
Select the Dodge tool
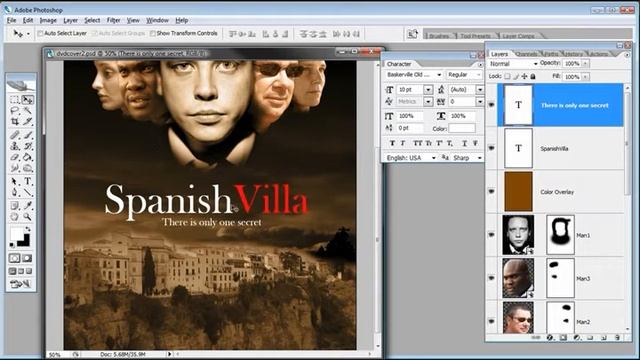[x=27, y=168]
